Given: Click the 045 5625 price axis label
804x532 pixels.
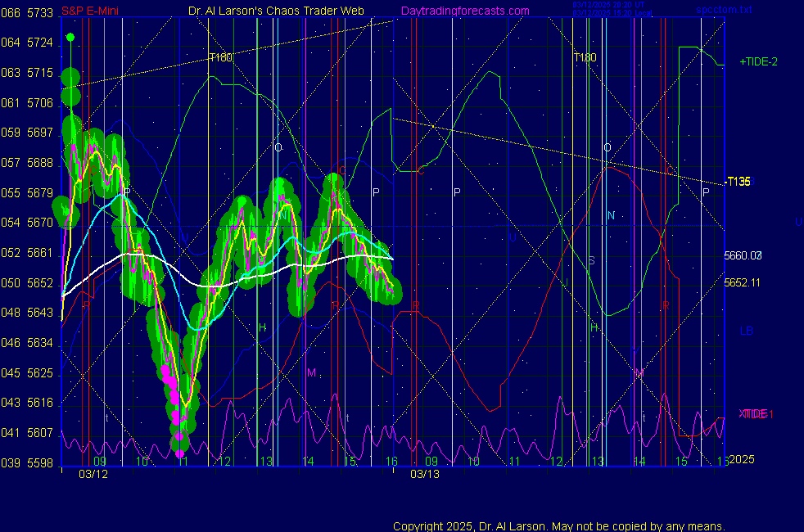Looking at the screenshot, I should [27, 372].
